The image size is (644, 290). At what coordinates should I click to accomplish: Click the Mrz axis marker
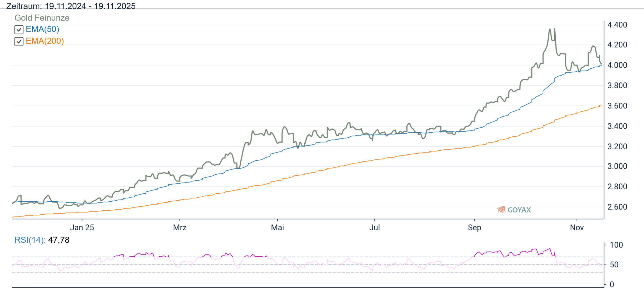pyautogui.click(x=180, y=228)
